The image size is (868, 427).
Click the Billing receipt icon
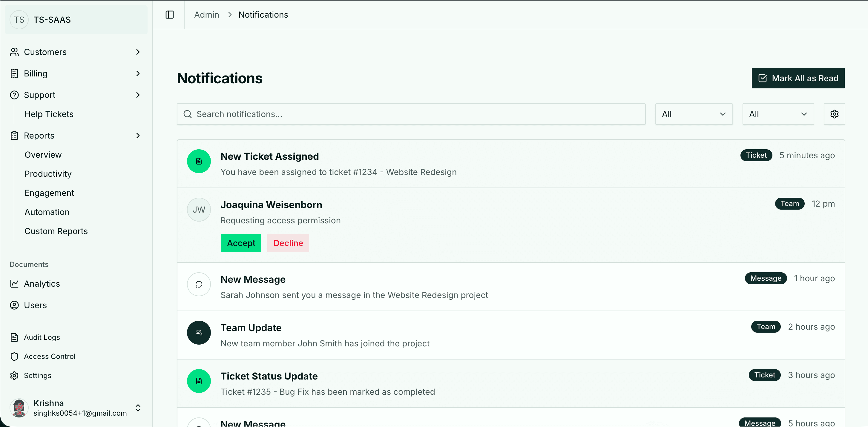click(14, 73)
